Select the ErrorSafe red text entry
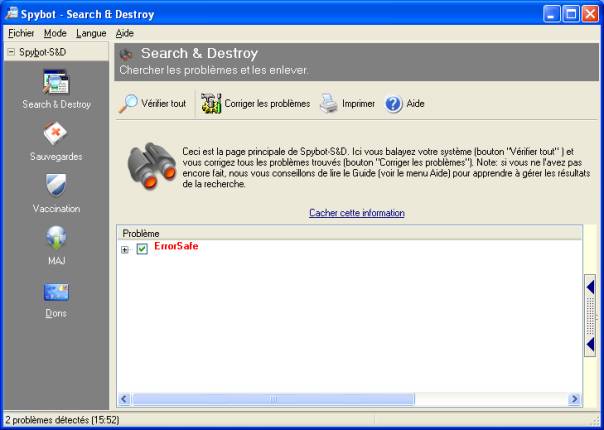This screenshot has height=430, width=604. coord(176,246)
